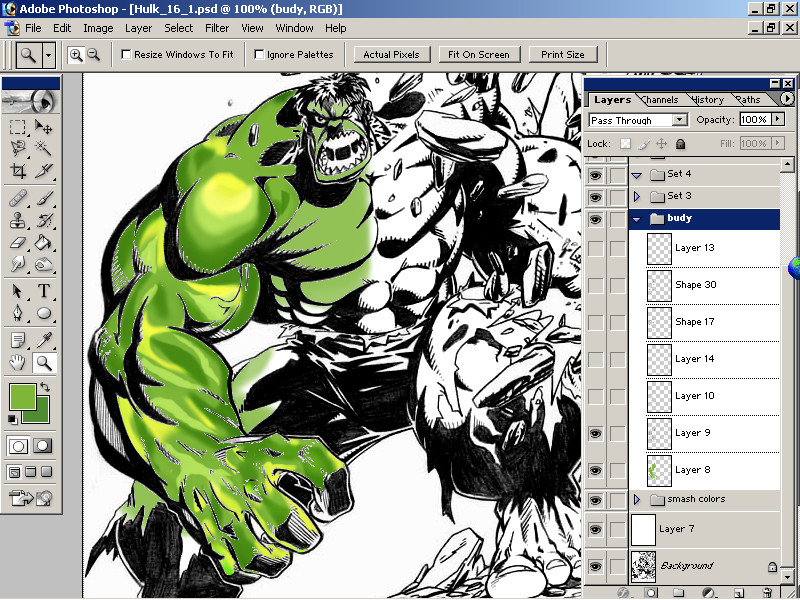Select the Eraser tool
The image size is (800, 600).
coord(18,242)
